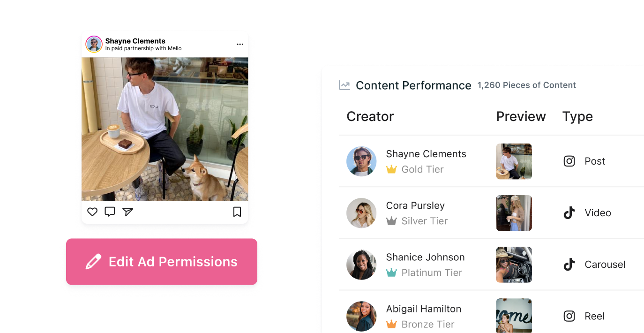Open the three-dot post options menu

[x=240, y=45]
